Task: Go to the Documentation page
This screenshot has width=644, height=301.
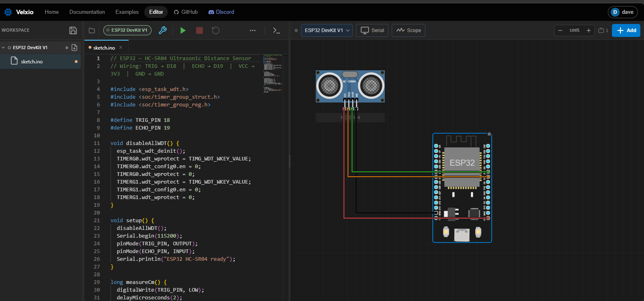Action: point(87,12)
